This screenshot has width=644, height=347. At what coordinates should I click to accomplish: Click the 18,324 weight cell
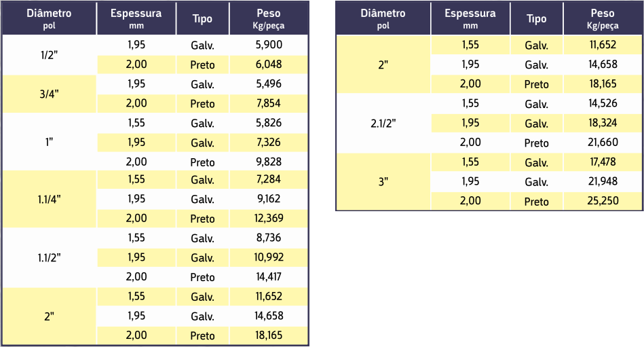pyautogui.click(x=603, y=124)
